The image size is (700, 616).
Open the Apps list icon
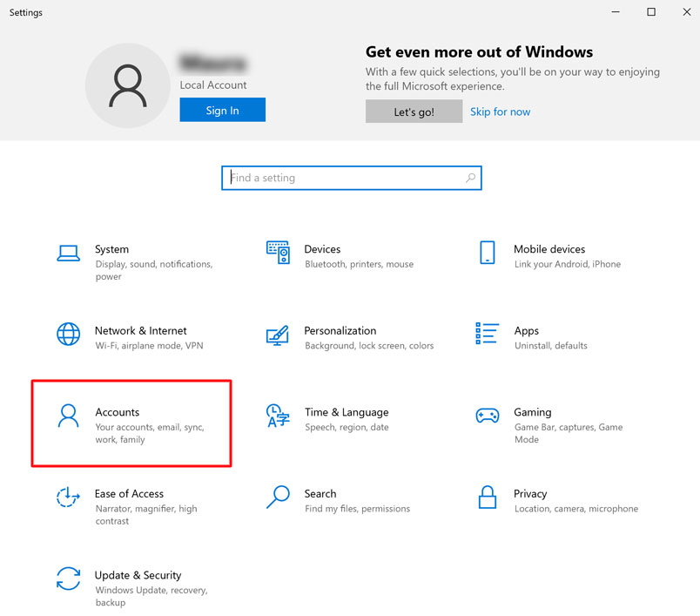(487, 333)
